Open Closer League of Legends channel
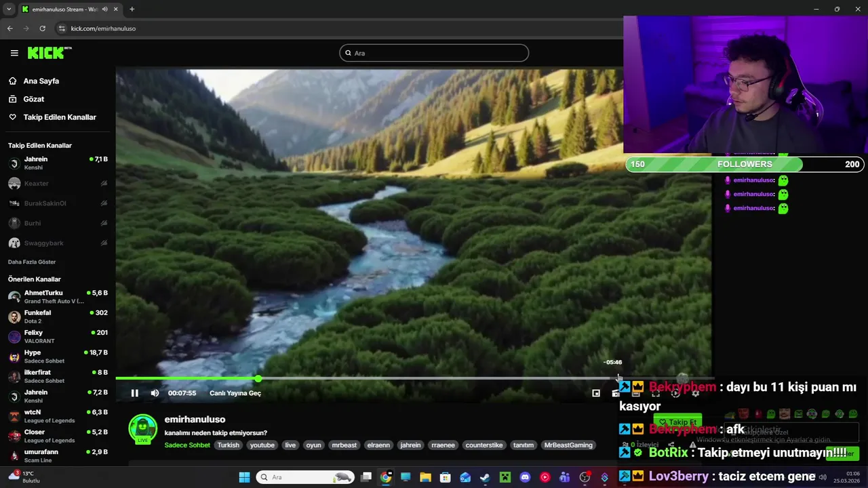 (x=57, y=436)
